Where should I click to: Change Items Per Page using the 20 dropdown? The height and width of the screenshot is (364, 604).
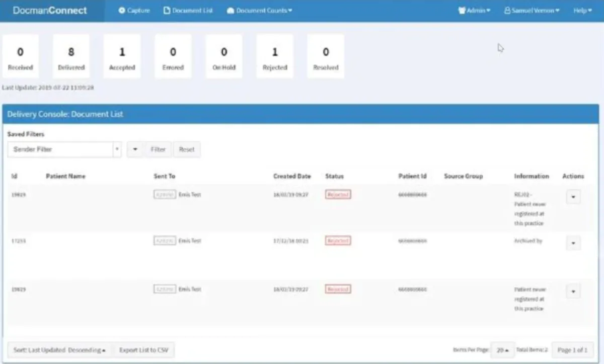click(x=502, y=349)
